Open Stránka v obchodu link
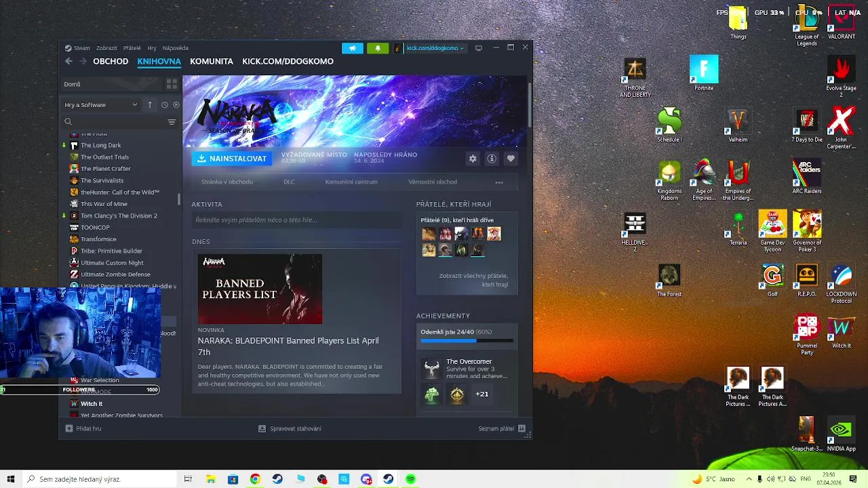This screenshot has height=488, width=868. point(227,182)
